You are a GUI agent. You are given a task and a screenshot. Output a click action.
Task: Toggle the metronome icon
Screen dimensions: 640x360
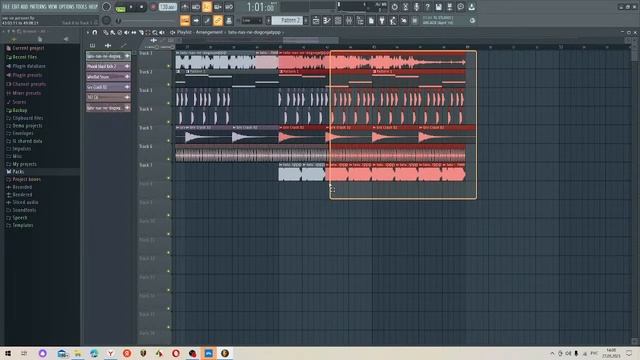click(185, 7)
